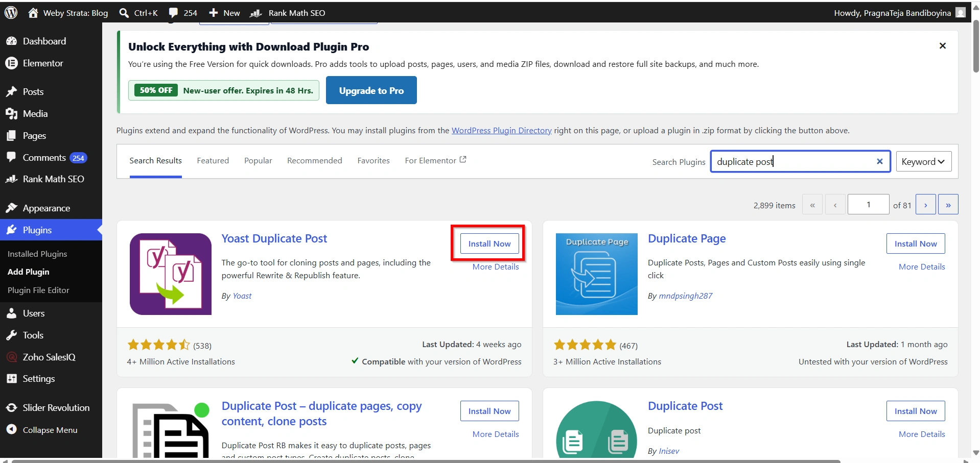Open Add Plugin submenu item
The height and width of the screenshot is (463, 980).
(x=29, y=272)
